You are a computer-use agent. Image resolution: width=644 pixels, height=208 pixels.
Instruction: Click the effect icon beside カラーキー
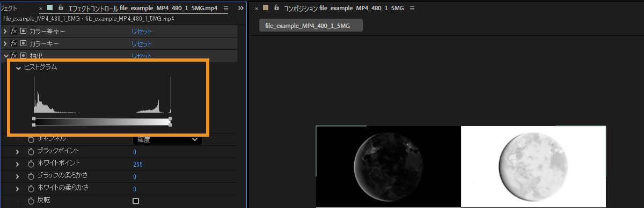[x=23, y=43]
